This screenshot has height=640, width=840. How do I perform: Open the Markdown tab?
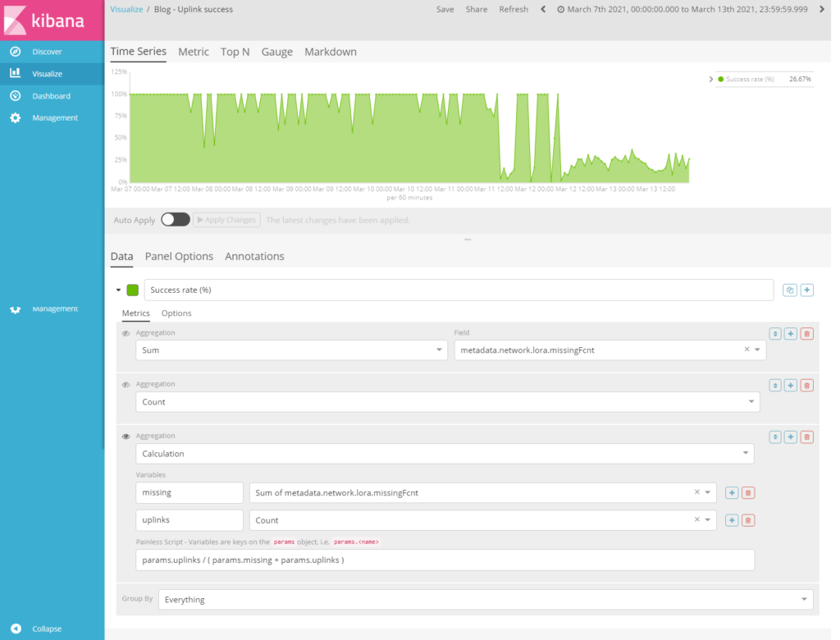tap(331, 52)
